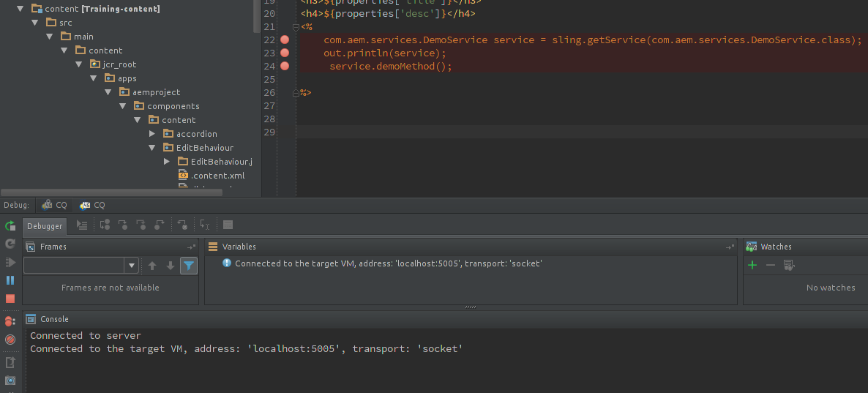Click 'Frames are not available' message
The height and width of the screenshot is (393, 868).
(111, 288)
